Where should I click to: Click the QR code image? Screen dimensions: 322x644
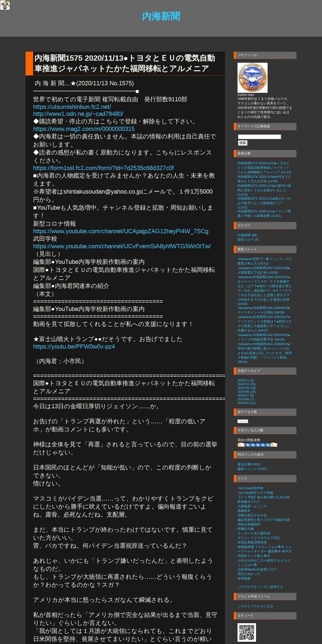tap(247, 632)
